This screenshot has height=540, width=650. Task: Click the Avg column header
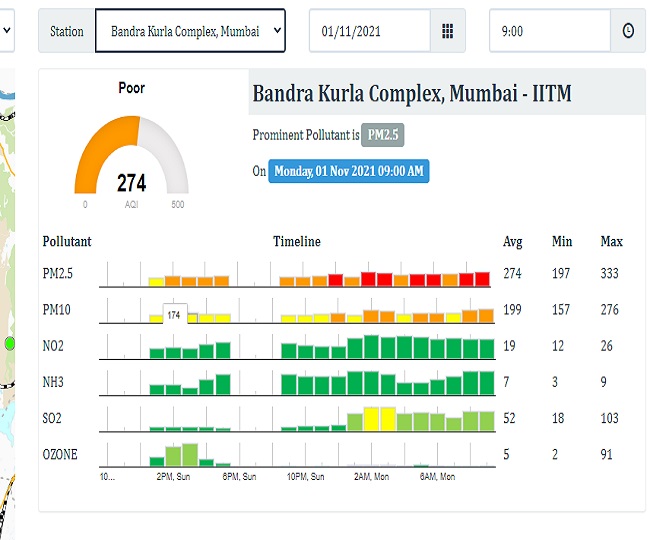coord(512,242)
